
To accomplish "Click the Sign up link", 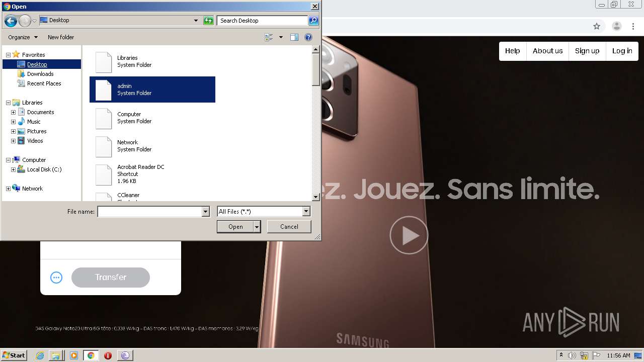I will click(x=587, y=51).
